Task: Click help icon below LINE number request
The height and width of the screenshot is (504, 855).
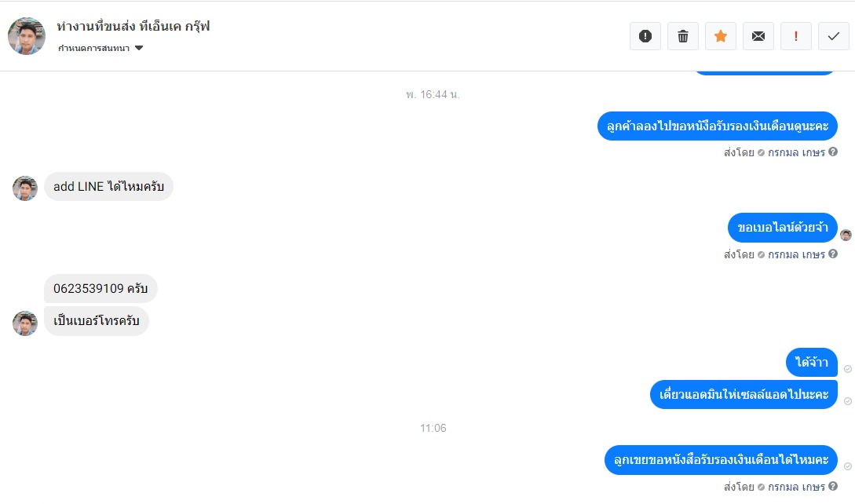Action: [x=833, y=254]
